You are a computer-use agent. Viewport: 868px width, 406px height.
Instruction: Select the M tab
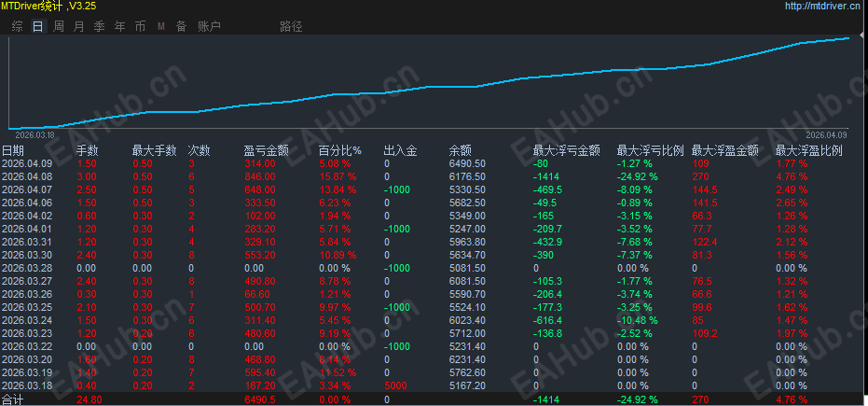(161, 26)
